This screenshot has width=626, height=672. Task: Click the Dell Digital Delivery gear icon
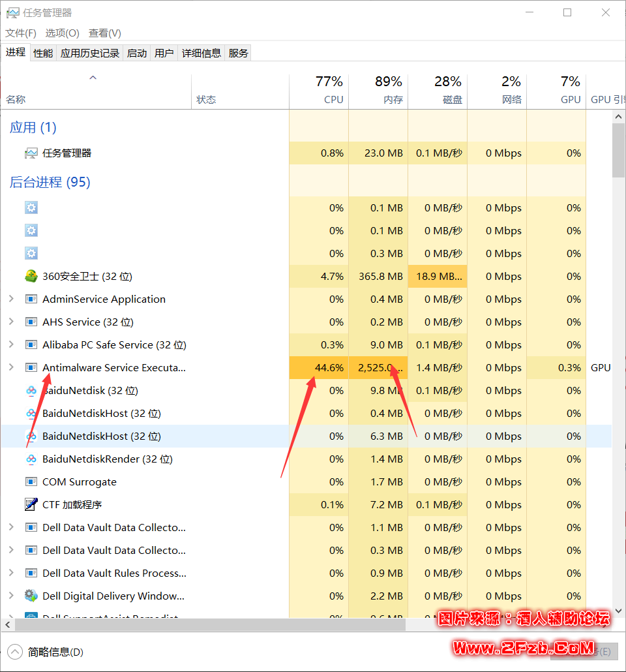(x=31, y=596)
